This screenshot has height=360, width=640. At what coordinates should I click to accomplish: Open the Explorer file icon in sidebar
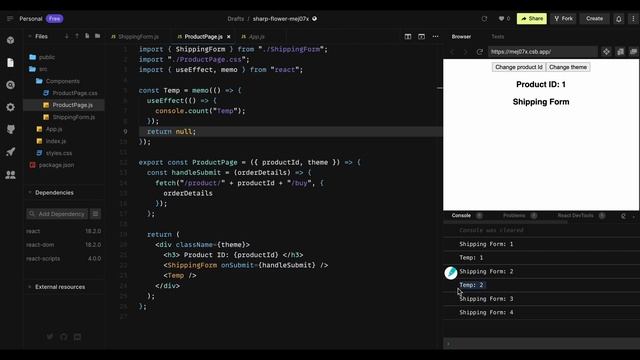tap(11, 62)
